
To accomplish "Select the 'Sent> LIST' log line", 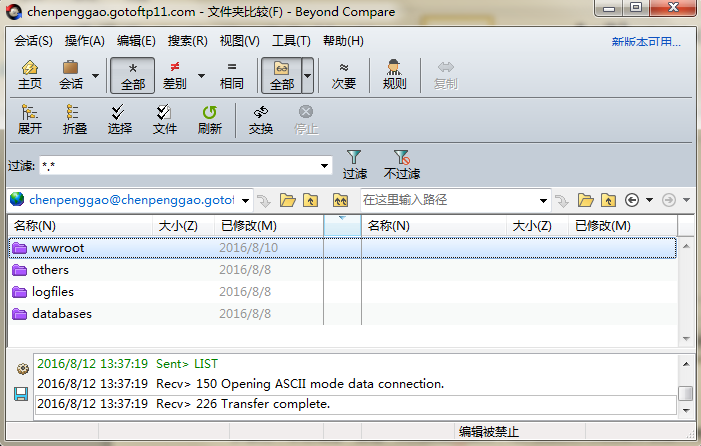I will click(x=355, y=364).
